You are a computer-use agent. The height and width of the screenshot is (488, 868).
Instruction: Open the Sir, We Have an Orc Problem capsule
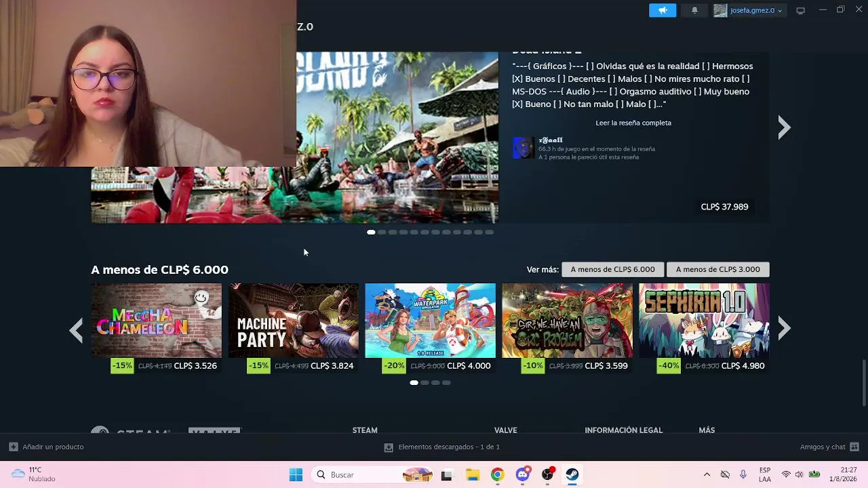pos(568,321)
